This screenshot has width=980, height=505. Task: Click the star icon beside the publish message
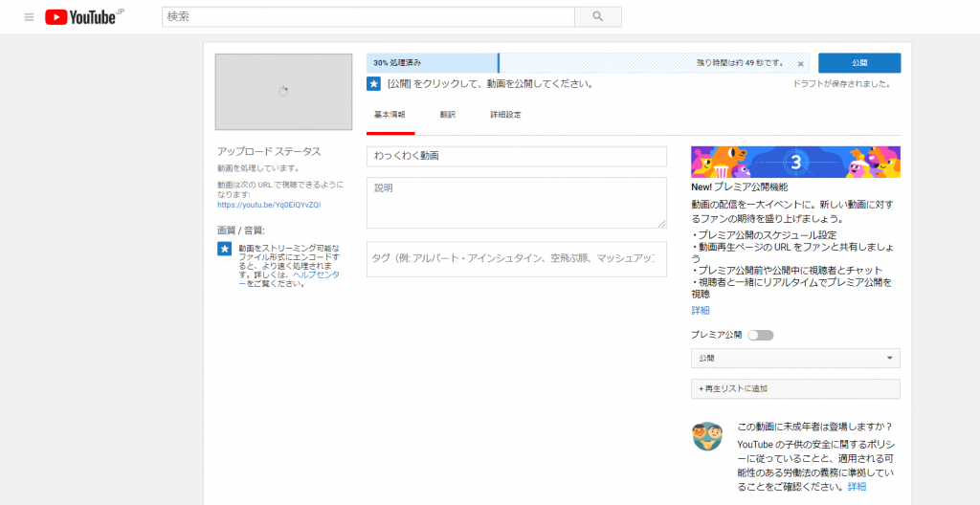(374, 84)
